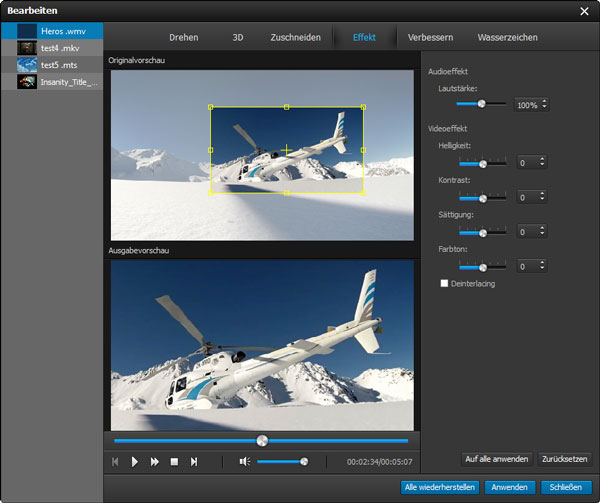
Task: Skip to next frame icon
Action: [x=194, y=461]
